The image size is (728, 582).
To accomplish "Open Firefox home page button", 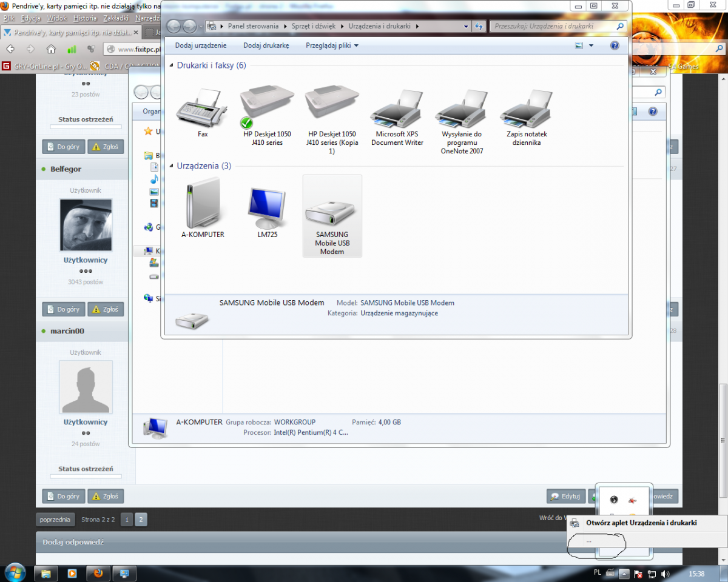I will click(x=52, y=49).
